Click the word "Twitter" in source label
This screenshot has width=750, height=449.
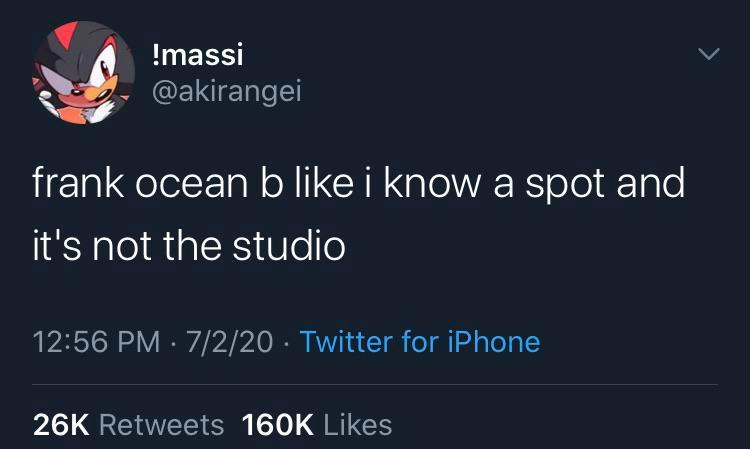pyautogui.click(x=346, y=342)
